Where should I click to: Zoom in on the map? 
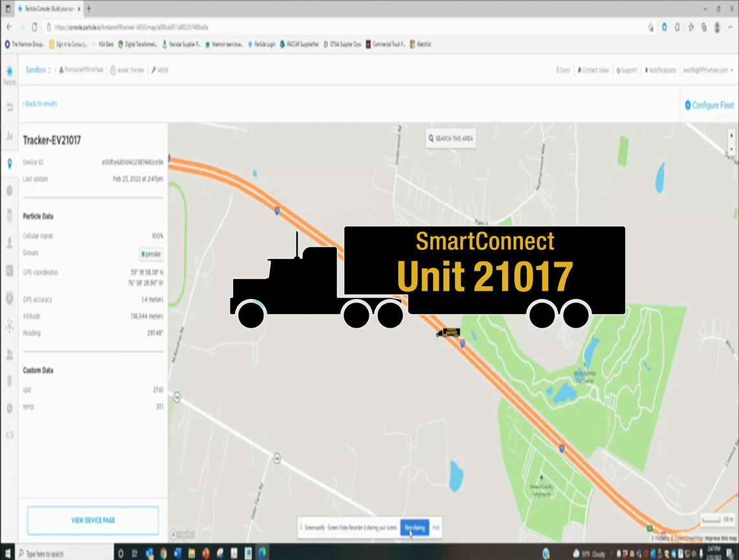click(x=731, y=136)
